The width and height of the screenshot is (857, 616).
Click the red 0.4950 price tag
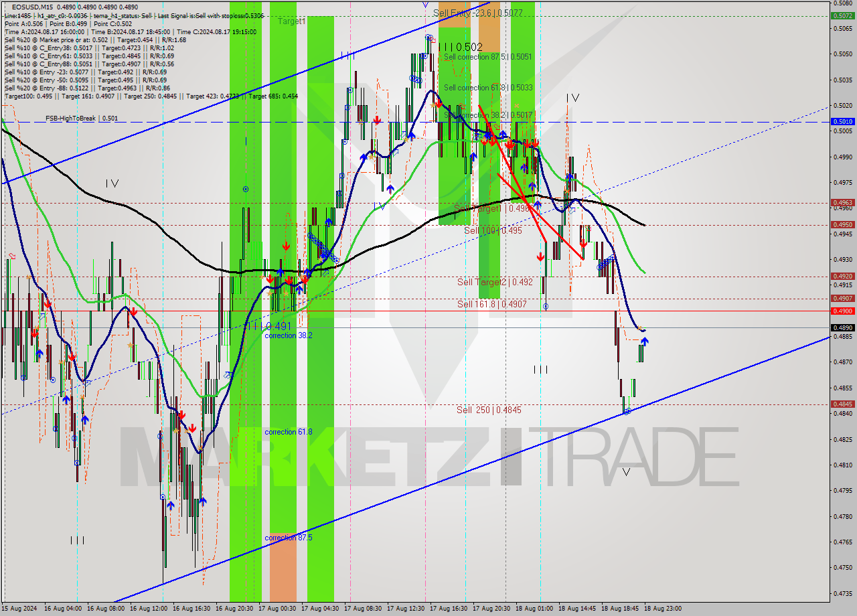pos(842,225)
